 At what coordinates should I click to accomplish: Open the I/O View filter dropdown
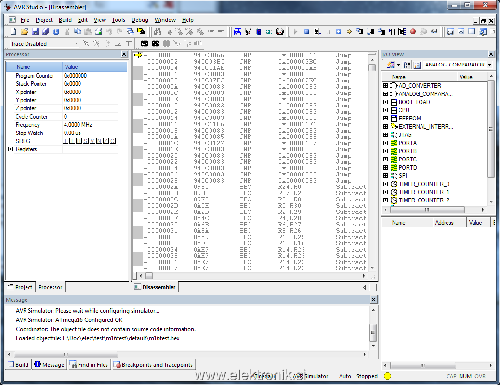[x=489, y=65]
